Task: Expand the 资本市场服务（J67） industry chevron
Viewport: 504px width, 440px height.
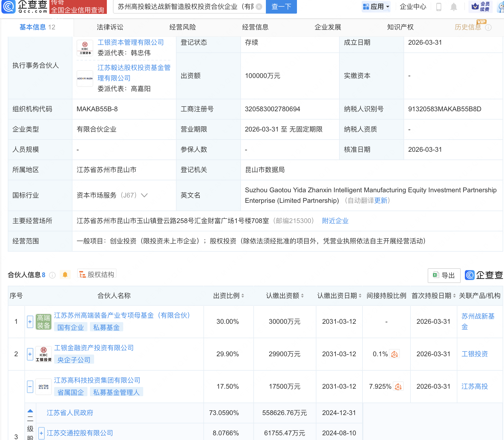Action: click(x=144, y=195)
